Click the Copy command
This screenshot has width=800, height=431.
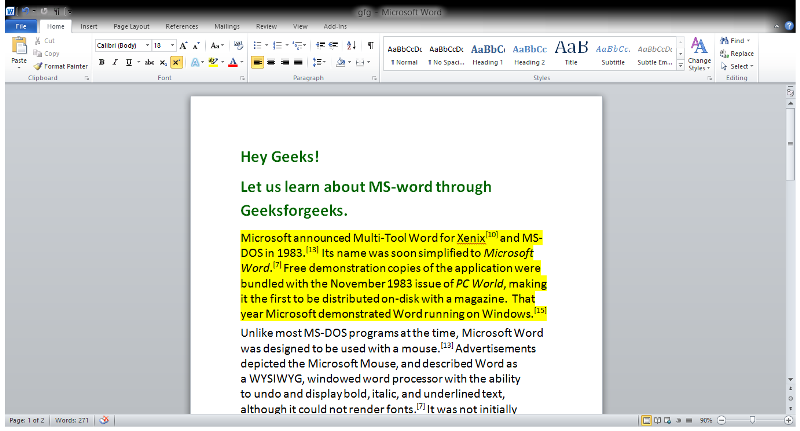46,54
